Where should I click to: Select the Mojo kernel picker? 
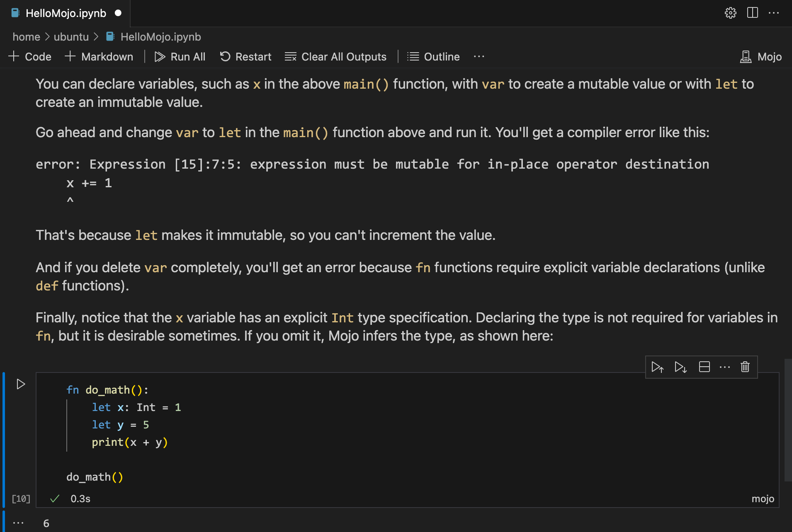[761, 57]
